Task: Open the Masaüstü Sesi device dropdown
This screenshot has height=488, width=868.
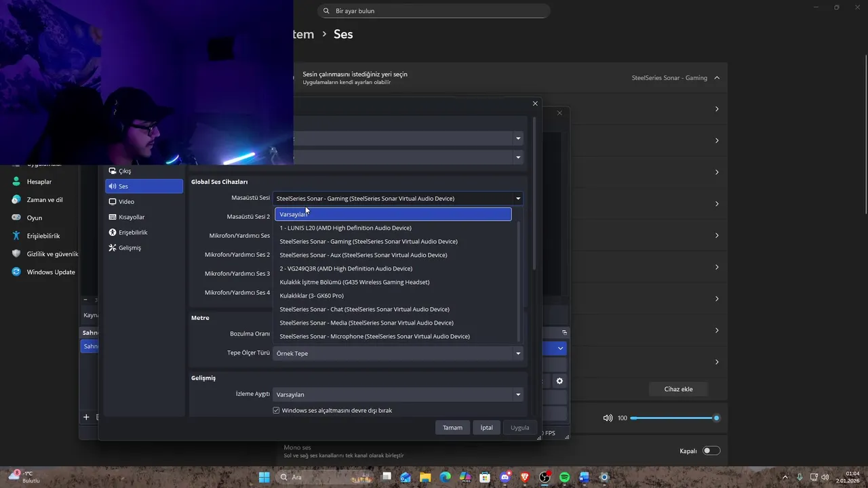Action: pyautogui.click(x=398, y=199)
